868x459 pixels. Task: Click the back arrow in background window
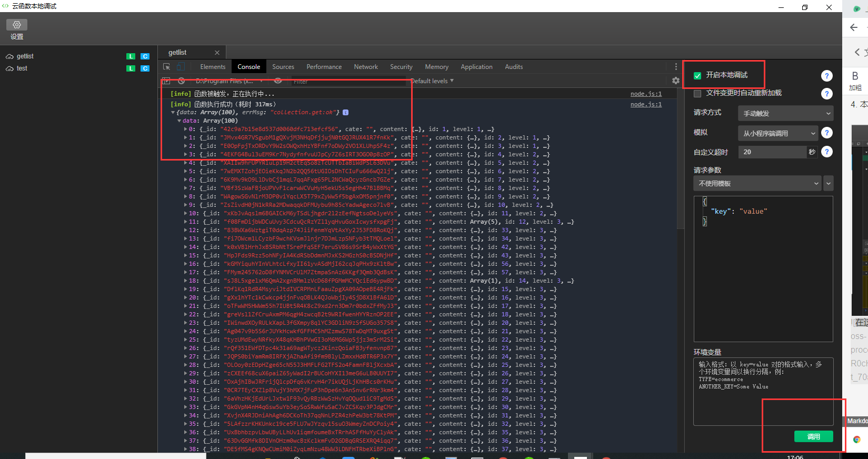pyautogui.click(x=854, y=27)
